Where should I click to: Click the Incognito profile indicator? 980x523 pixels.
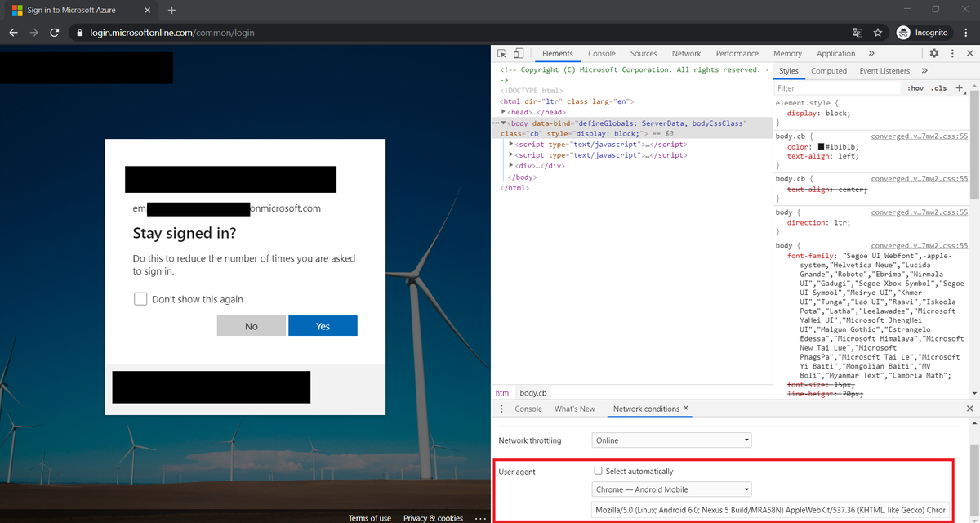pyautogui.click(x=923, y=33)
